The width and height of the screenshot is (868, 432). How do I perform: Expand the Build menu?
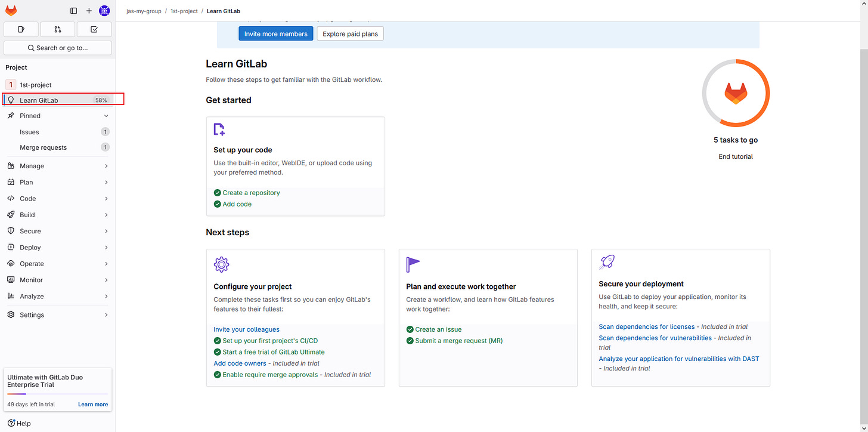point(58,215)
